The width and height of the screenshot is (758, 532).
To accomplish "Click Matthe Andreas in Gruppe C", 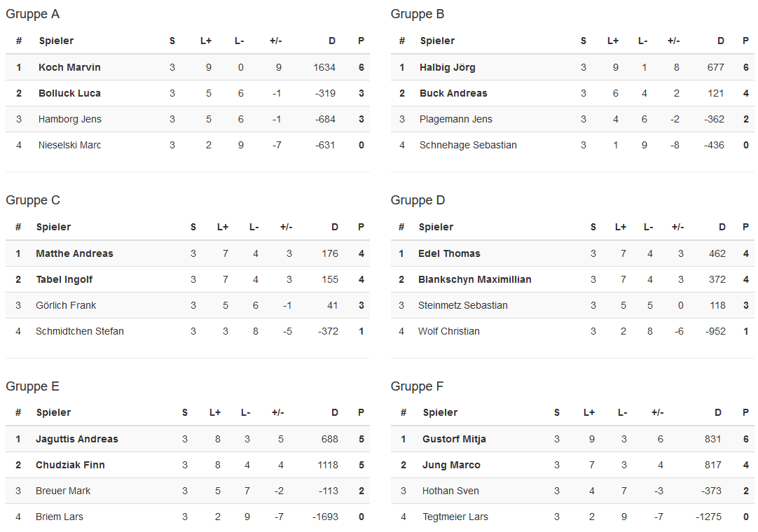I will (x=74, y=254).
